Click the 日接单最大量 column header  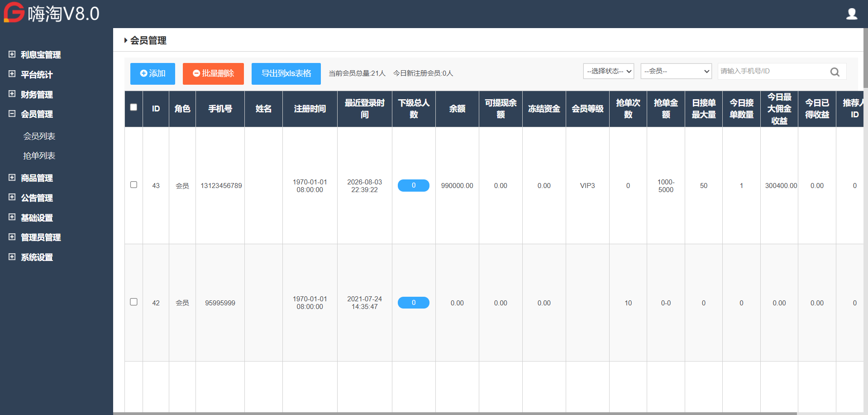point(704,109)
